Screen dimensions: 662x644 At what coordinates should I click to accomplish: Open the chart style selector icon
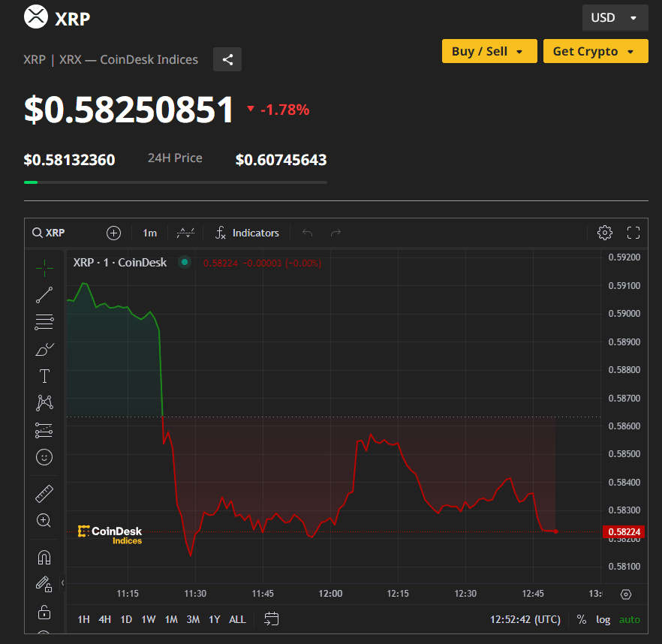coord(185,233)
